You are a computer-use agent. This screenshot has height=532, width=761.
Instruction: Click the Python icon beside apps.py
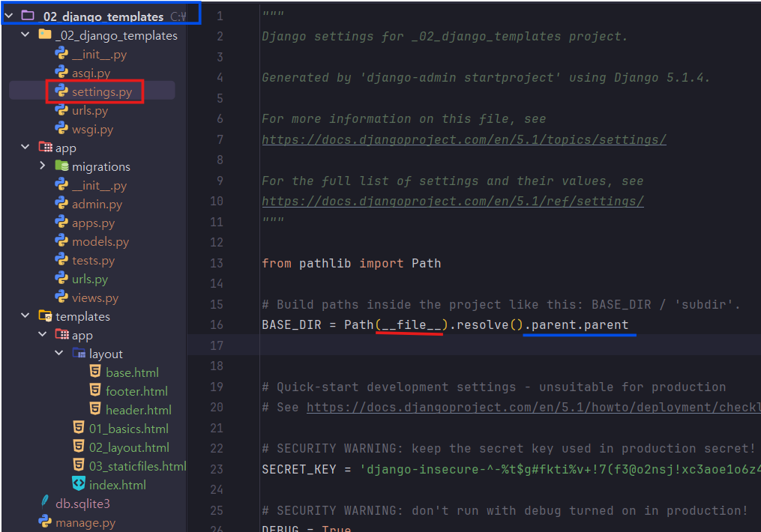pyautogui.click(x=61, y=222)
